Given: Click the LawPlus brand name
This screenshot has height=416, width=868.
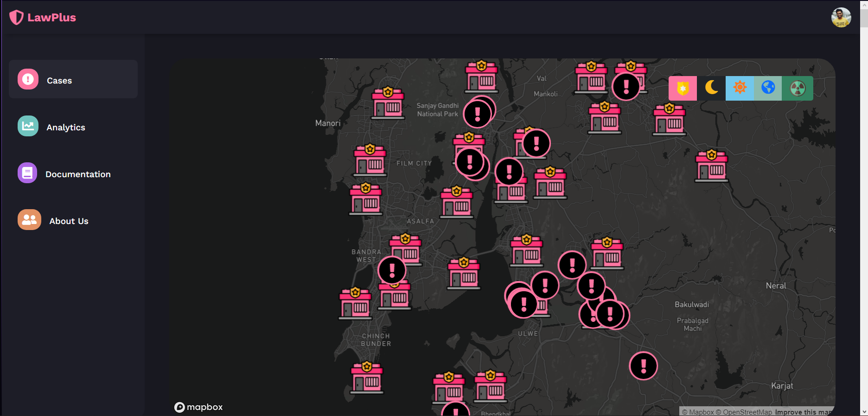Looking at the screenshot, I should pos(51,18).
